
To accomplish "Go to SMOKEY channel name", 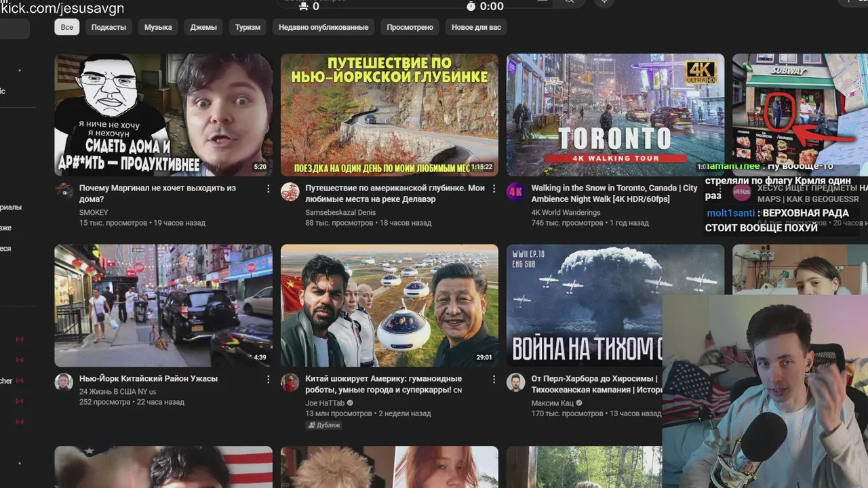I will point(94,212).
